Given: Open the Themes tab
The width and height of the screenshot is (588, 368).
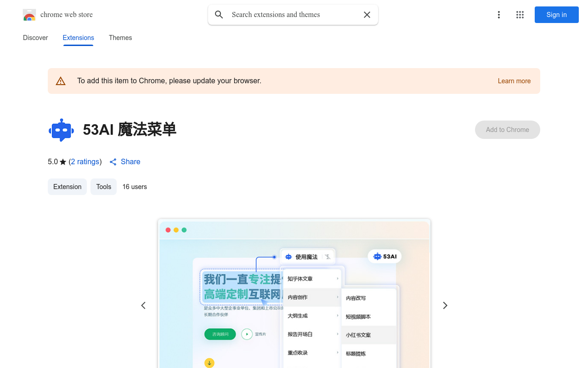Looking at the screenshot, I should (x=120, y=38).
